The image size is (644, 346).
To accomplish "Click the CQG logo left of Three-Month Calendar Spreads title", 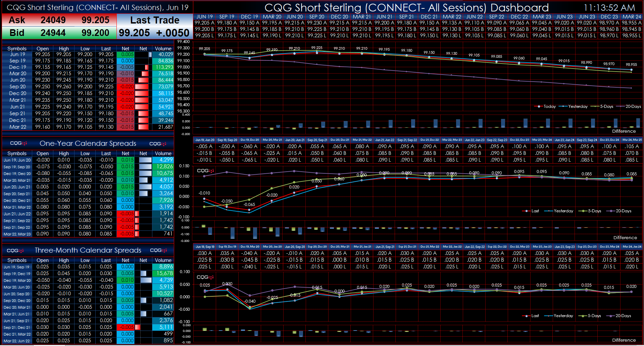I will 15,251.
